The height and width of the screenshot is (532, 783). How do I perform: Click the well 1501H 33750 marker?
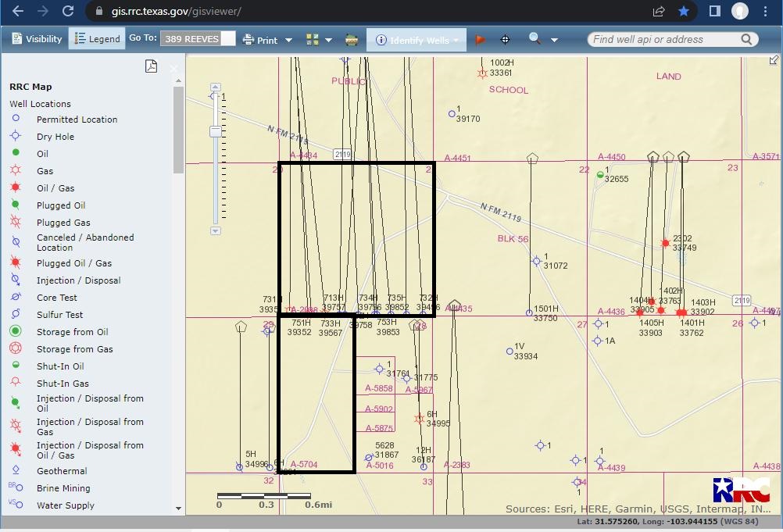point(529,313)
